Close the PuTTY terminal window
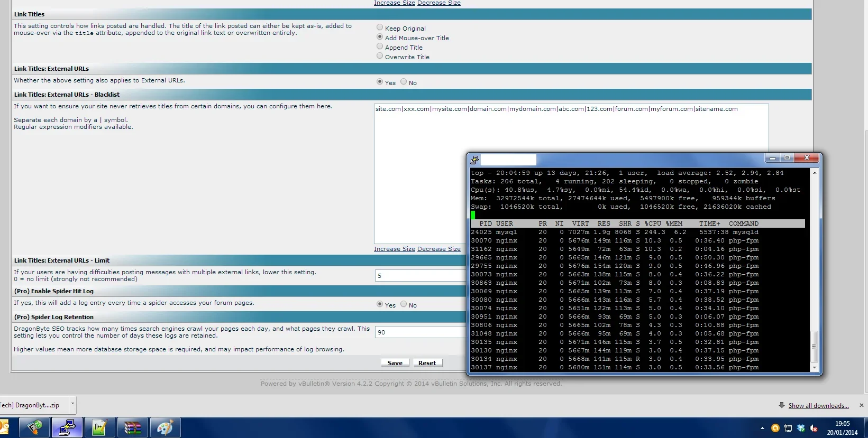The height and width of the screenshot is (438, 868). 807,158
